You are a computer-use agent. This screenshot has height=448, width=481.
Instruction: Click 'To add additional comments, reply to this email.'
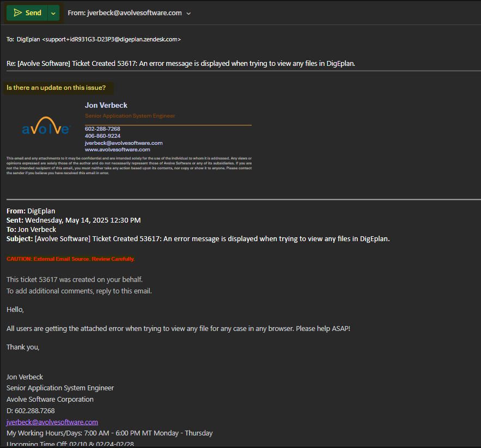pos(79,291)
